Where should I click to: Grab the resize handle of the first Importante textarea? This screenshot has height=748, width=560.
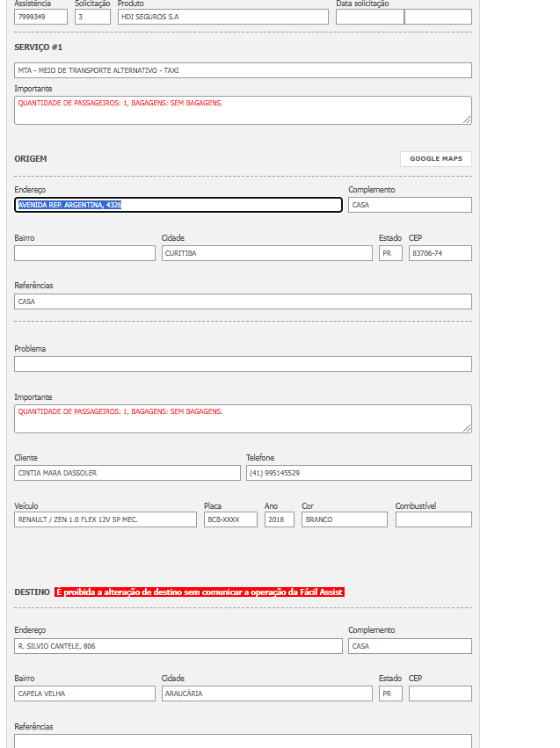[x=467, y=120]
